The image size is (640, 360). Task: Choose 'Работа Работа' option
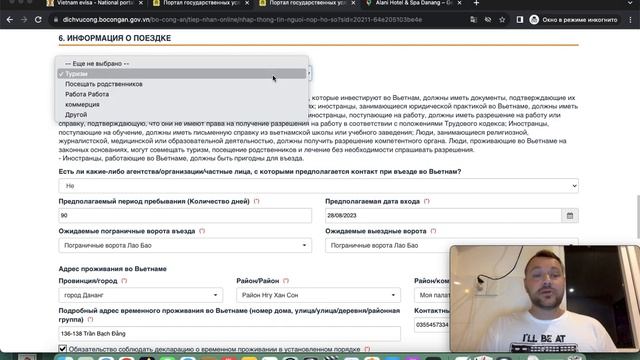click(182, 94)
